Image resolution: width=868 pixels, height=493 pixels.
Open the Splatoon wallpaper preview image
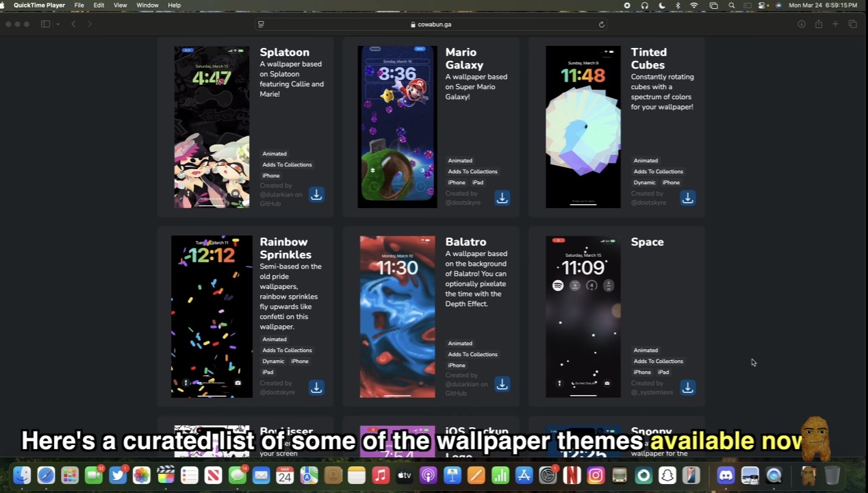pyautogui.click(x=212, y=127)
